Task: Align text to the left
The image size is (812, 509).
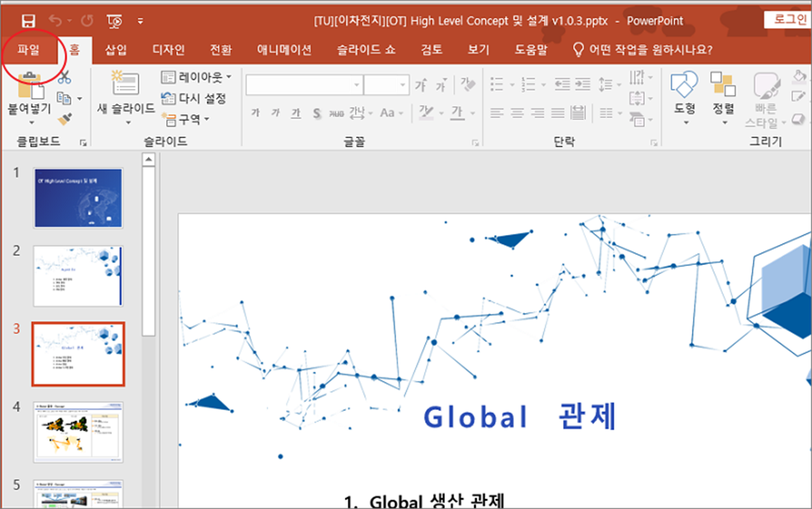Action: tap(497, 113)
